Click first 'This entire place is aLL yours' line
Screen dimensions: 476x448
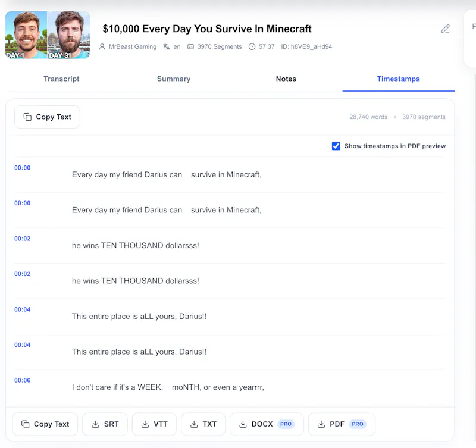[139, 317]
